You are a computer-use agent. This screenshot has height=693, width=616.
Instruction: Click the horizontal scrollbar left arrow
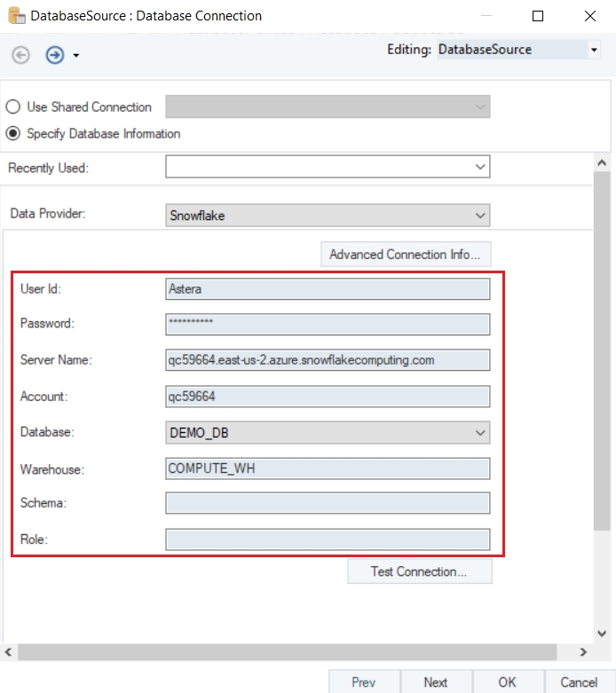(8, 652)
